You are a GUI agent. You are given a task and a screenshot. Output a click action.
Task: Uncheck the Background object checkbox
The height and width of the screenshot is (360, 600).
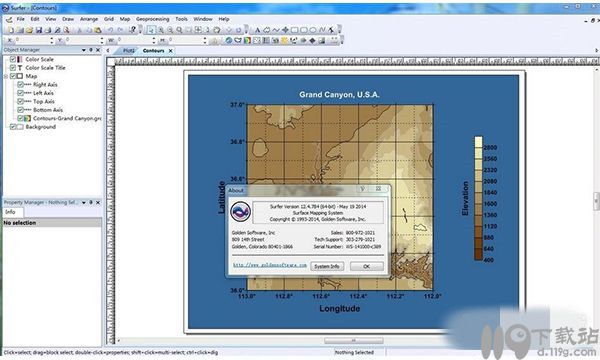click(13, 127)
